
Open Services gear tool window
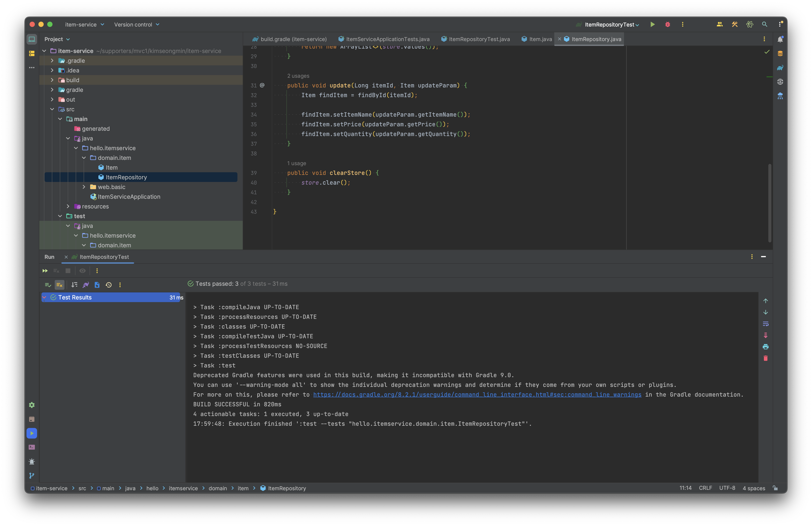pyautogui.click(x=32, y=405)
